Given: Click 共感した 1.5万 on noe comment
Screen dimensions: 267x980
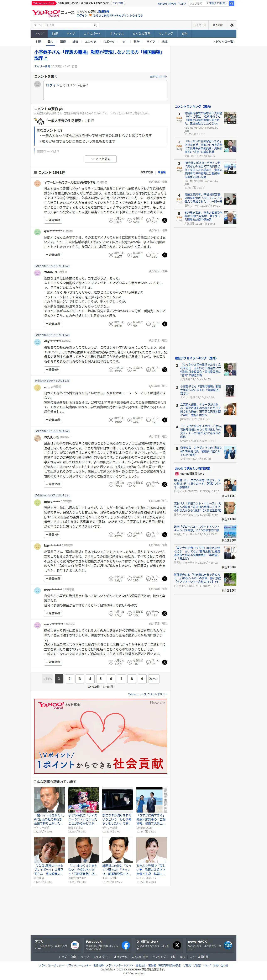Looking at the screenshot, I should 111,613.
